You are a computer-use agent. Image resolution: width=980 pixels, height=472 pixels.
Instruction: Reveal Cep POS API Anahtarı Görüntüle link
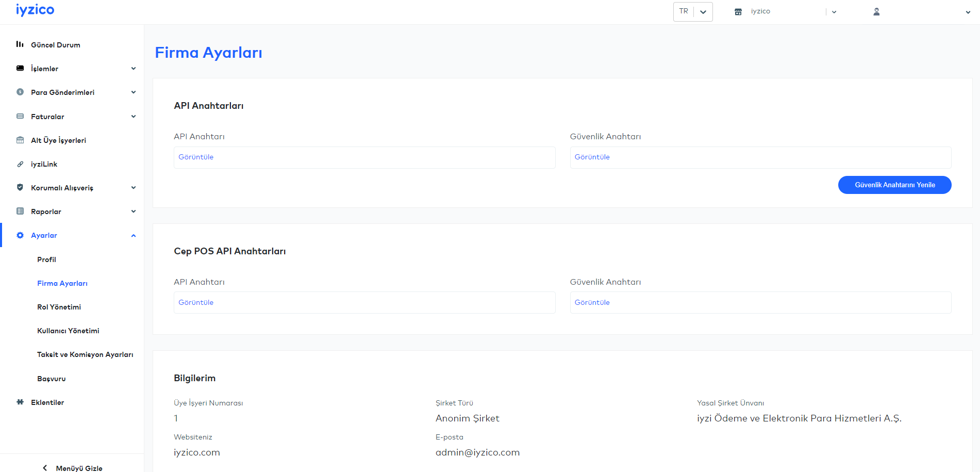(196, 303)
